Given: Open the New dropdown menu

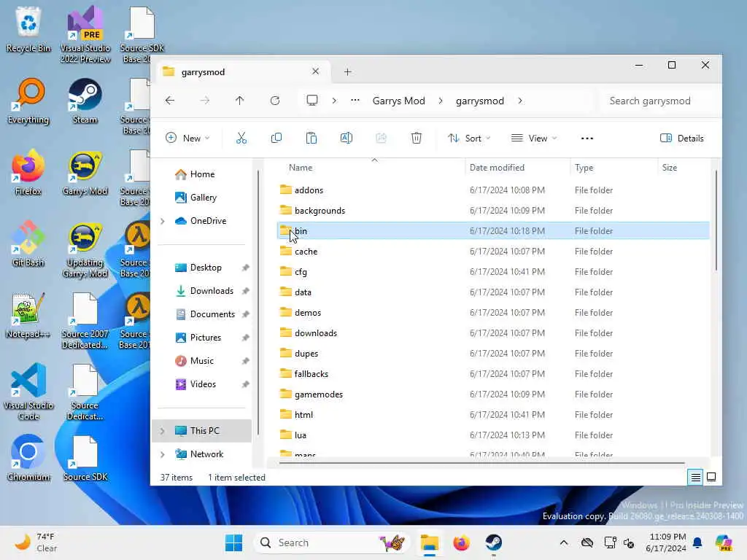Looking at the screenshot, I should (x=187, y=138).
